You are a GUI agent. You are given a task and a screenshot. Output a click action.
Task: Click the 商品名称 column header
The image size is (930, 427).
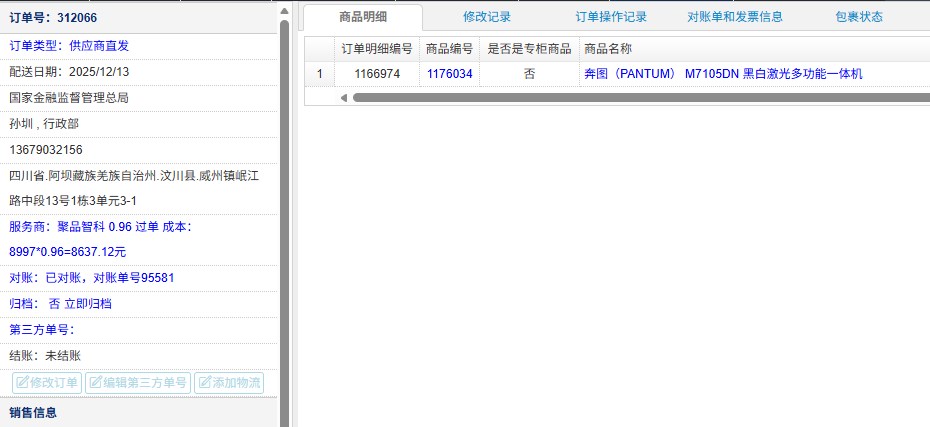click(x=607, y=49)
